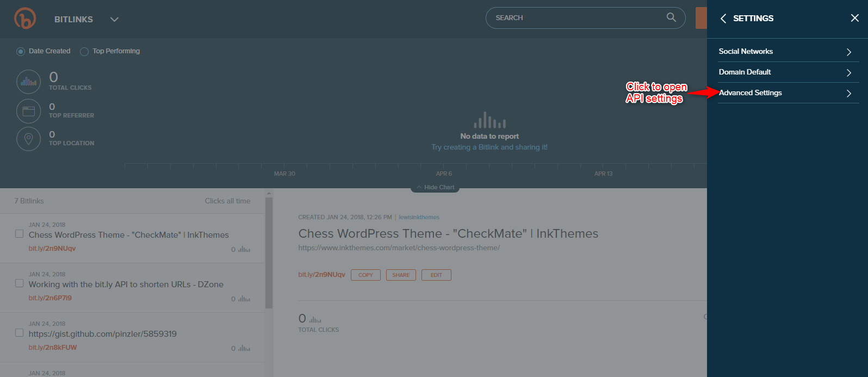This screenshot has height=377, width=868.
Task: Click the Total Clicks chart icon
Action: click(x=29, y=82)
